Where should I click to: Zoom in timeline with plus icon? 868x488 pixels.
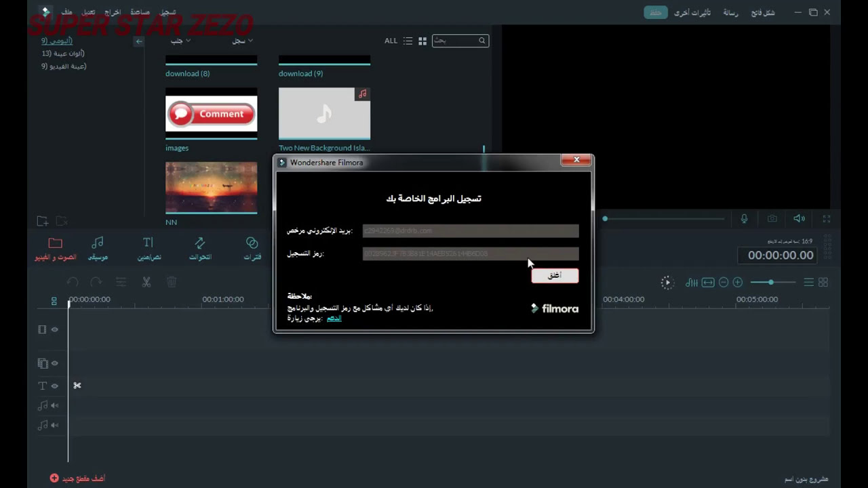[738, 283]
